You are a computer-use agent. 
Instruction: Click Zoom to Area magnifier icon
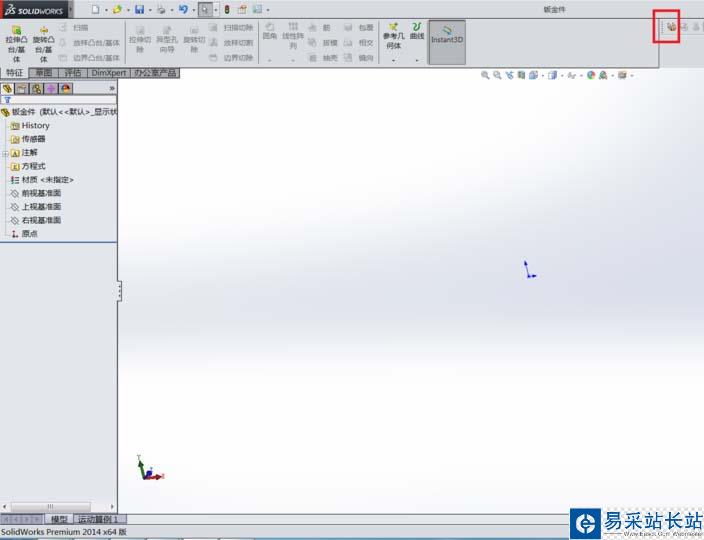(497, 75)
